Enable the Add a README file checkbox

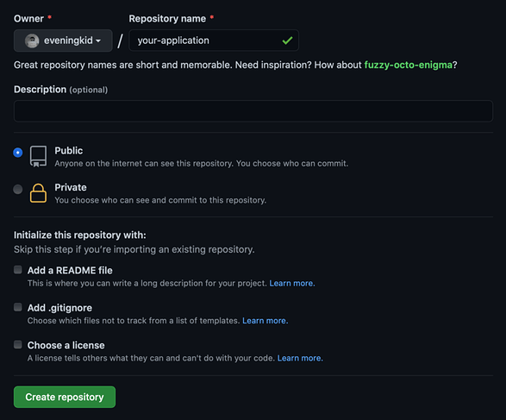pos(18,270)
